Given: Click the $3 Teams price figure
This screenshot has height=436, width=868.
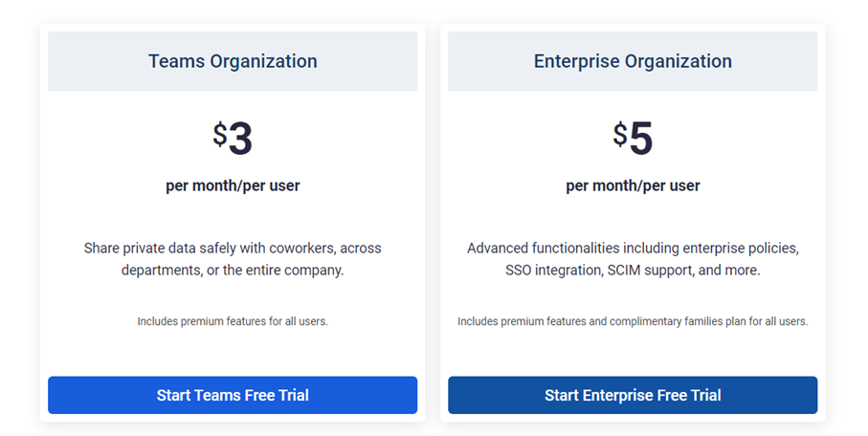Looking at the screenshot, I should (x=233, y=139).
